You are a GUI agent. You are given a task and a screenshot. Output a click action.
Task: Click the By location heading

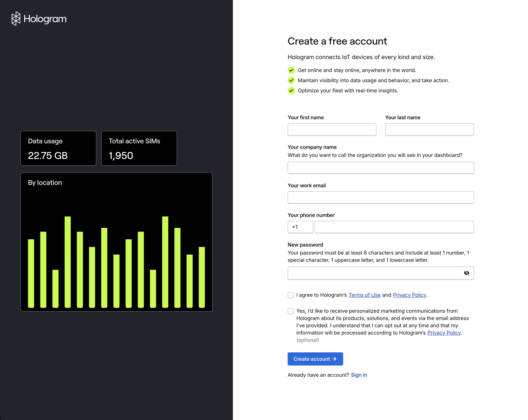pyautogui.click(x=45, y=183)
